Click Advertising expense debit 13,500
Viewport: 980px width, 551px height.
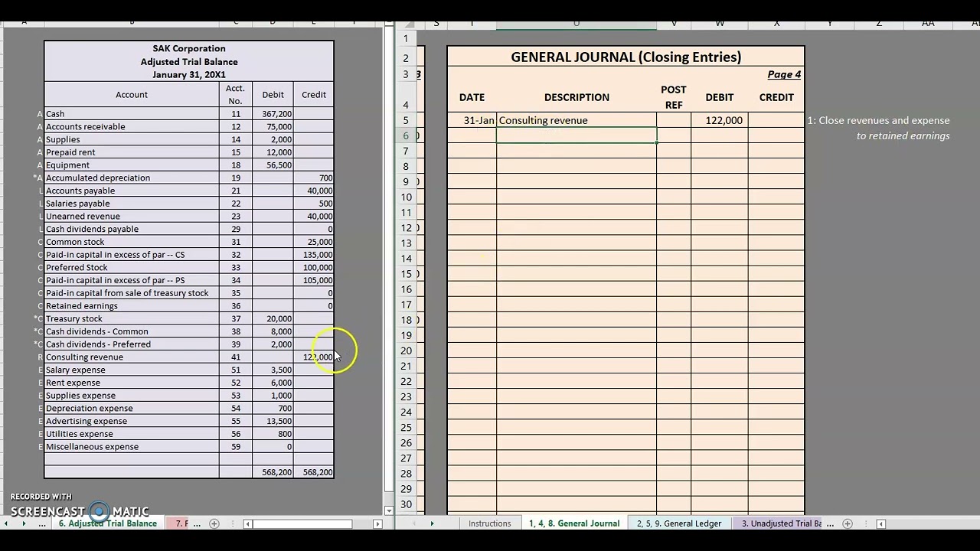pos(273,421)
